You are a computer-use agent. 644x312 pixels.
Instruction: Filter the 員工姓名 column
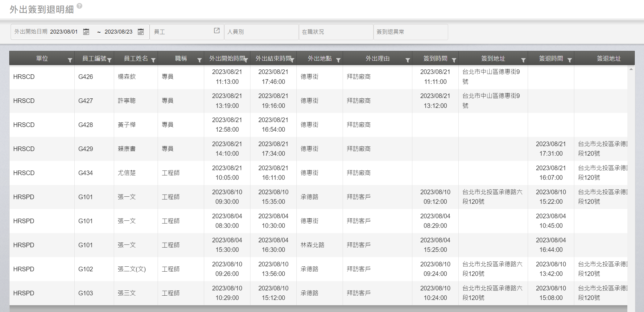pyautogui.click(x=153, y=60)
